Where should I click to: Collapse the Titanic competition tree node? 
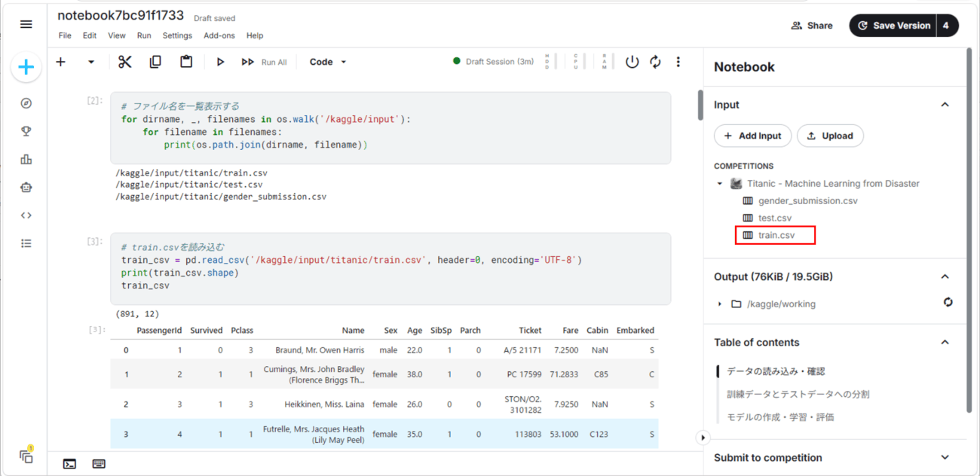(720, 184)
